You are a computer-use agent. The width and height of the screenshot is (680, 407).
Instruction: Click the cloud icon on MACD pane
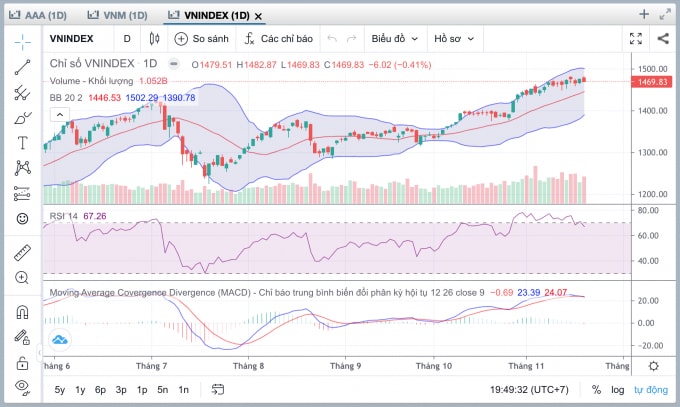click(x=60, y=340)
